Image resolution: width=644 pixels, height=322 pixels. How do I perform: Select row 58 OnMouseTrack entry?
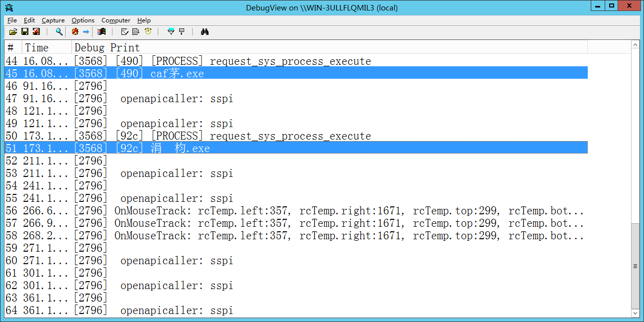pos(296,235)
